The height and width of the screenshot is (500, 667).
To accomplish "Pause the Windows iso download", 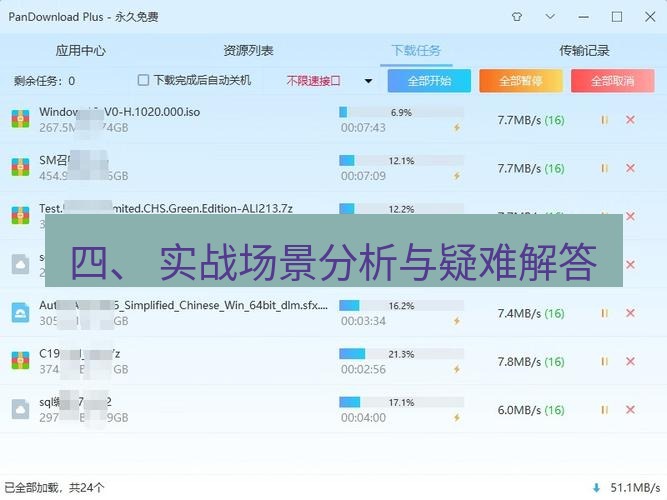I will coord(604,120).
